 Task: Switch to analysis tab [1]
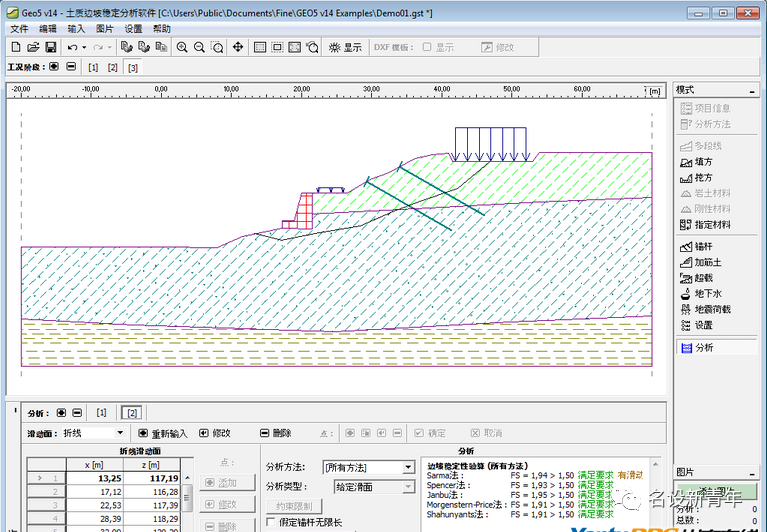(101, 413)
